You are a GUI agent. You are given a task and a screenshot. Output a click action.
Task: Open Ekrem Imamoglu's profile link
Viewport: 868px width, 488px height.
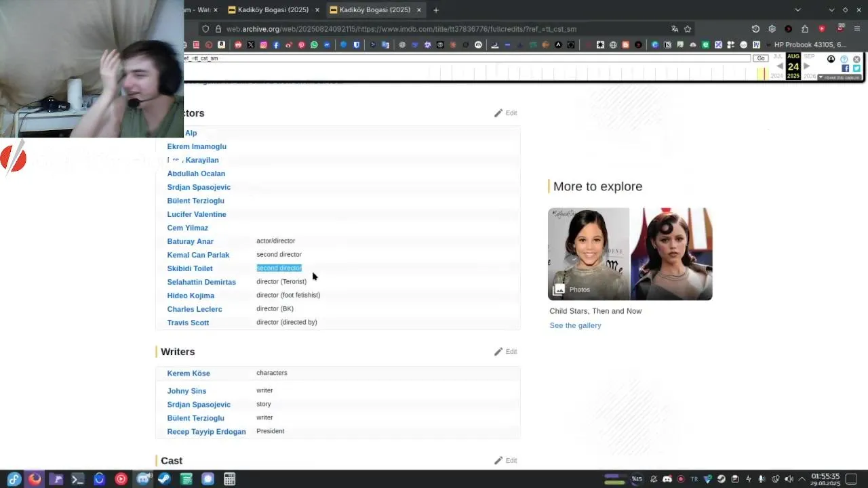[197, 146]
